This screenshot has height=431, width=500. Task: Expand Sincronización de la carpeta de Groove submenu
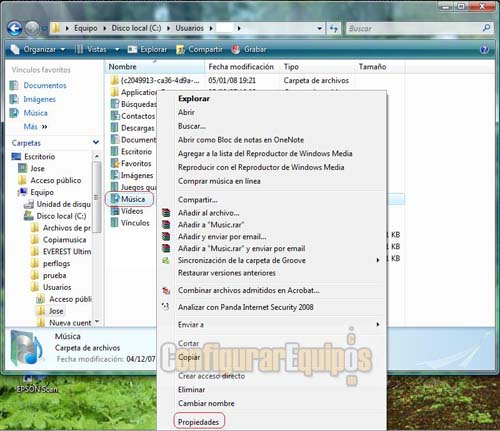click(x=378, y=260)
